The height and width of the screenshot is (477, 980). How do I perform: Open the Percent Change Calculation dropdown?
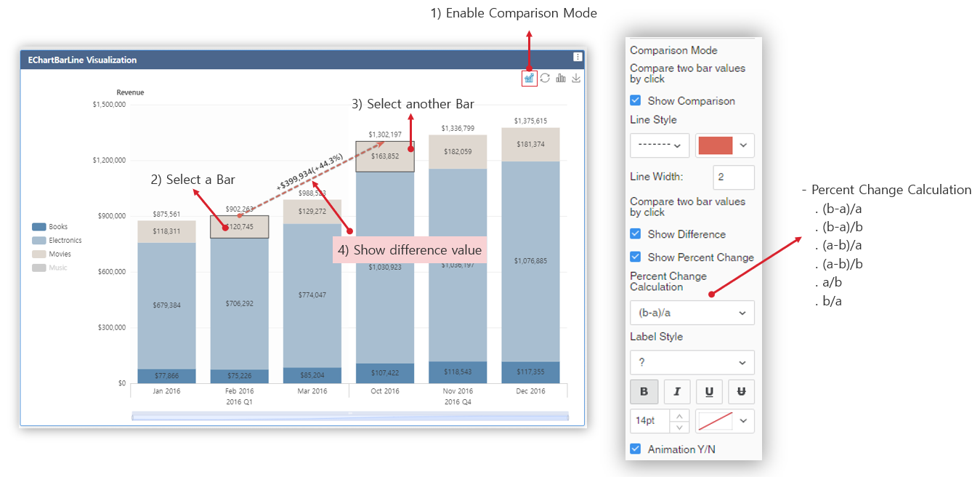692,313
